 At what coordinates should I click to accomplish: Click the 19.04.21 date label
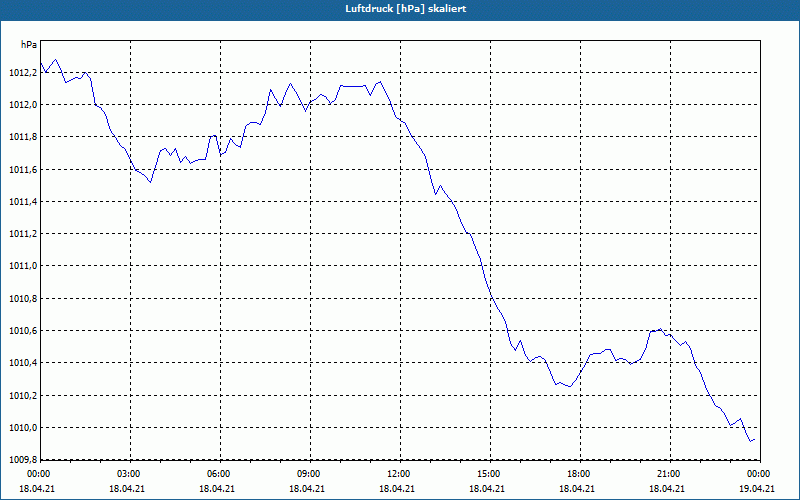coord(756,489)
